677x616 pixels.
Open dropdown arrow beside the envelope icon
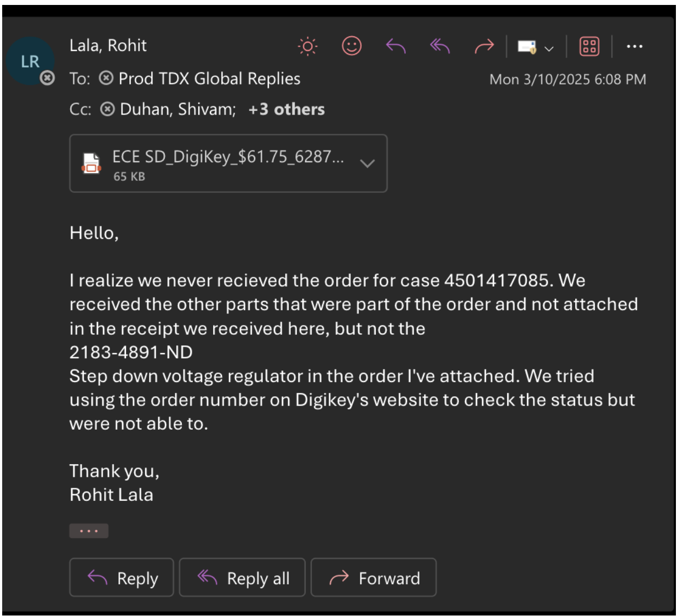(x=549, y=48)
